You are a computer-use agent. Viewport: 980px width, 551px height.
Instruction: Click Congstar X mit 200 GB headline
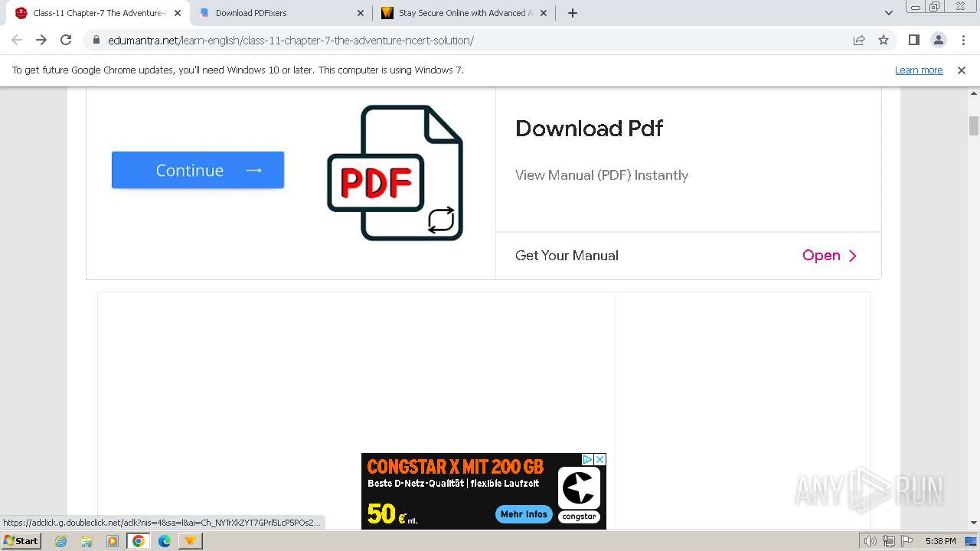click(x=456, y=466)
